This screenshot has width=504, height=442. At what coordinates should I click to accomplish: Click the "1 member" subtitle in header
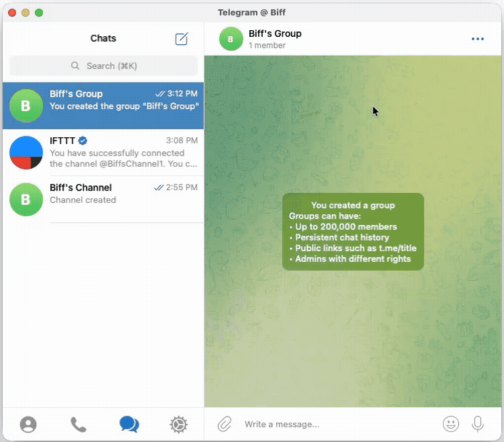(x=267, y=46)
